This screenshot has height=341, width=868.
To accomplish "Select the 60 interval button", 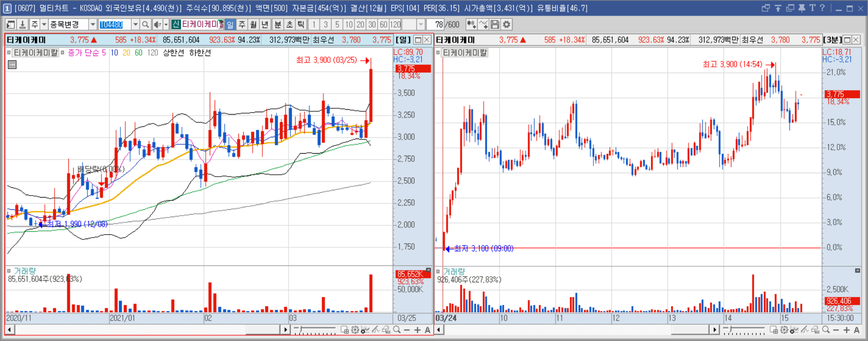I will click(x=383, y=24).
